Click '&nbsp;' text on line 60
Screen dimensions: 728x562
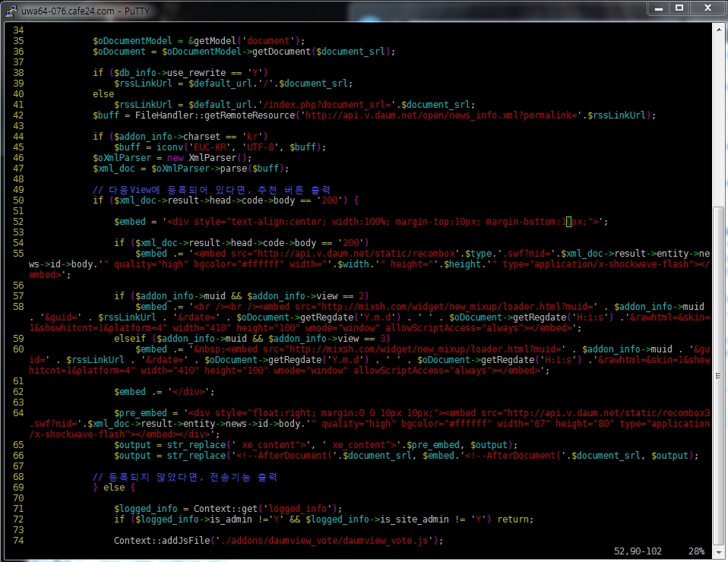210,349
